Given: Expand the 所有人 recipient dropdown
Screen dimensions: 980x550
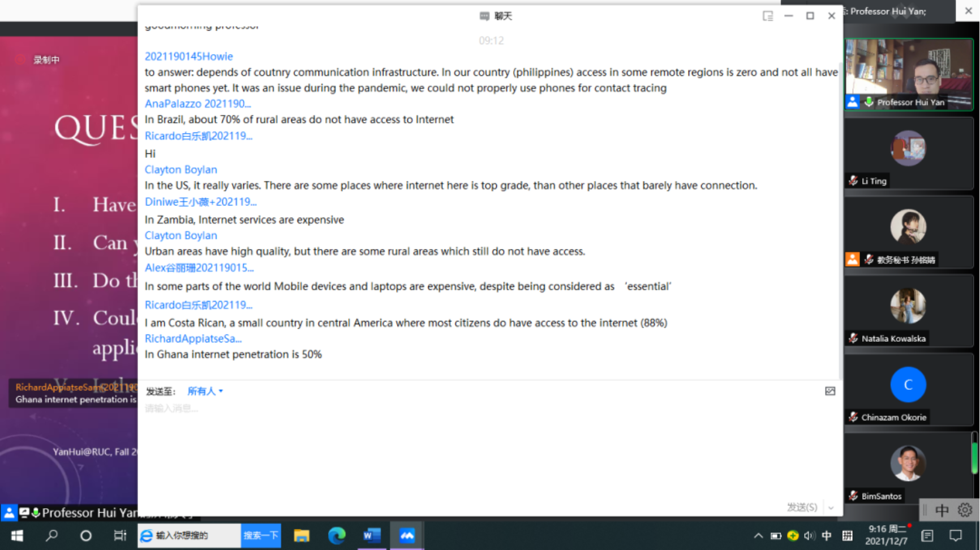Looking at the screenshot, I should [x=205, y=391].
